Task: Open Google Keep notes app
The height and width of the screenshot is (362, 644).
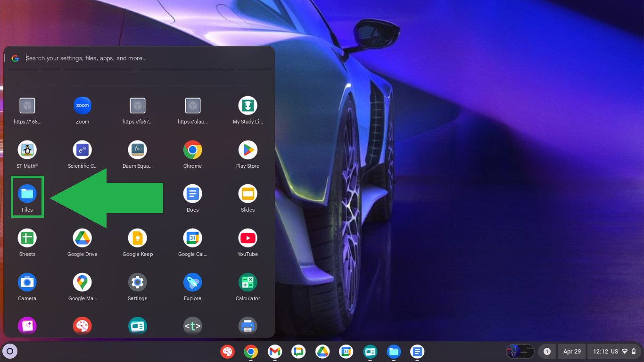Action: tap(138, 239)
